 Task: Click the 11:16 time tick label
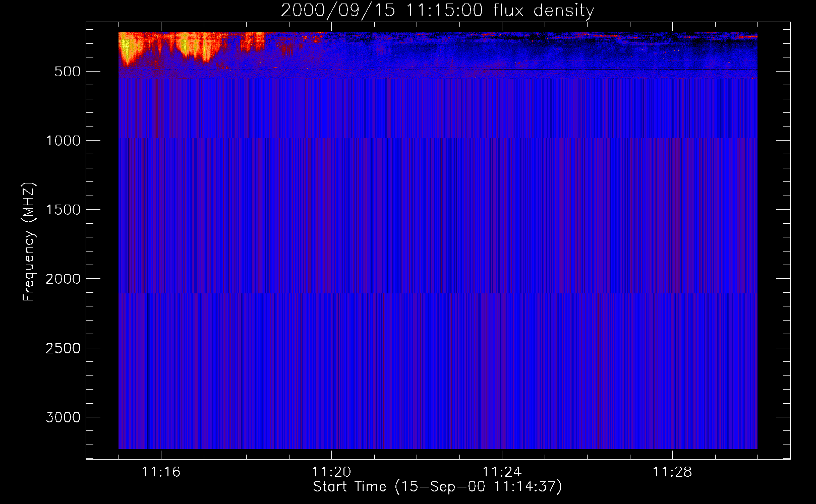[161, 472]
